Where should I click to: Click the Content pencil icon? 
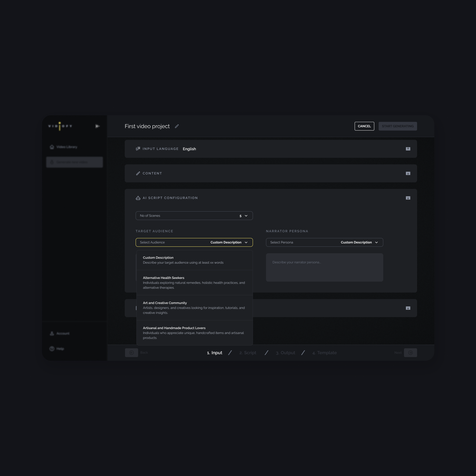tap(138, 173)
